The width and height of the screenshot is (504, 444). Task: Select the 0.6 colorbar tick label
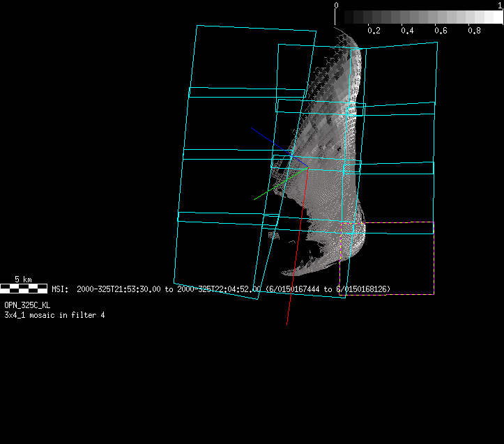(x=441, y=31)
